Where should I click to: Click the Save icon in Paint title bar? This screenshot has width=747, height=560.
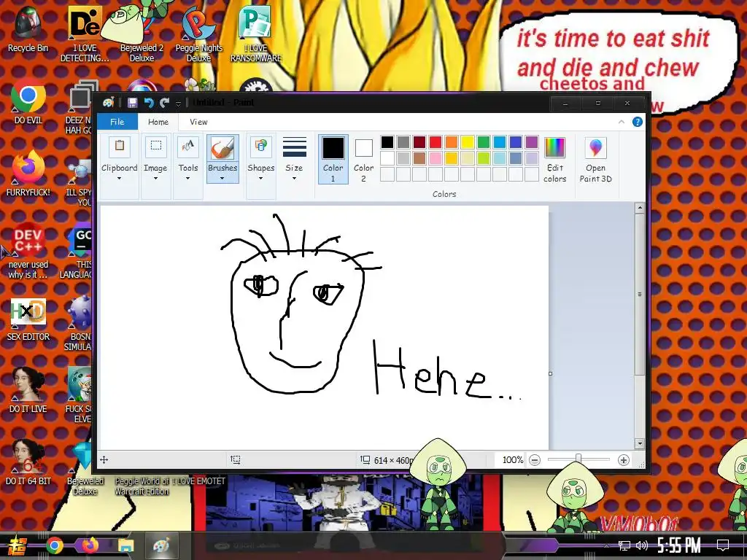(x=133, y=102)
